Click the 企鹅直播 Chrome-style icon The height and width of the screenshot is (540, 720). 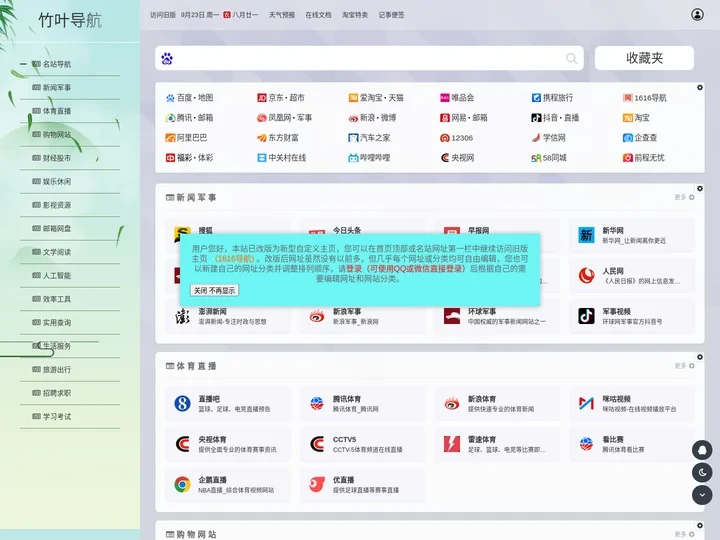point(182,484)
